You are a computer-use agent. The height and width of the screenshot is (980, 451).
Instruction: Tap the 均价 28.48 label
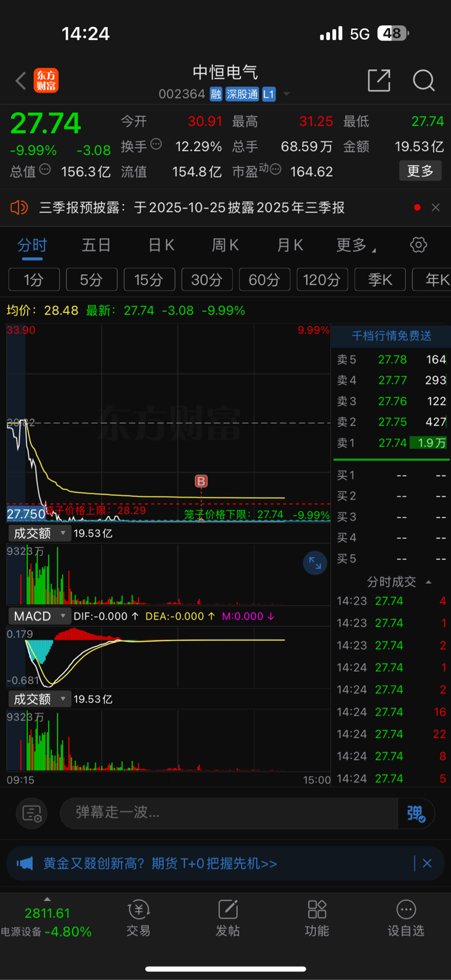pyautogui.click(x=42, y=310)
